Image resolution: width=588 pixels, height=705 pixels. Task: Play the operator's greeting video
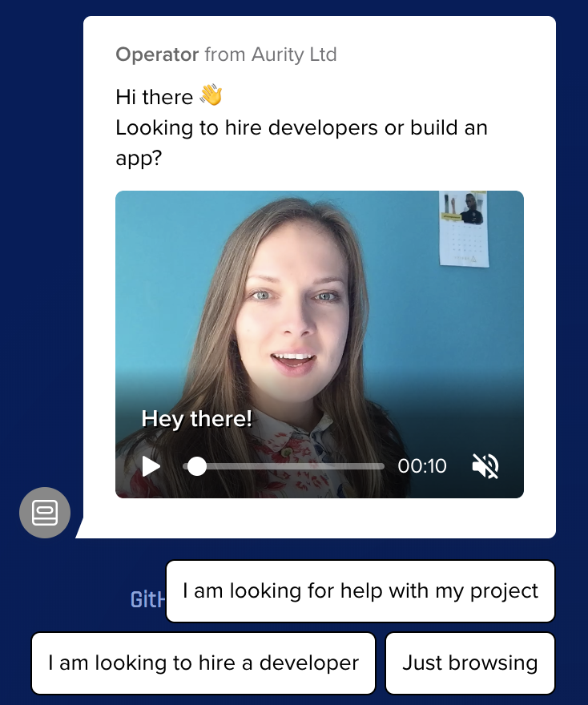point(151,466)
